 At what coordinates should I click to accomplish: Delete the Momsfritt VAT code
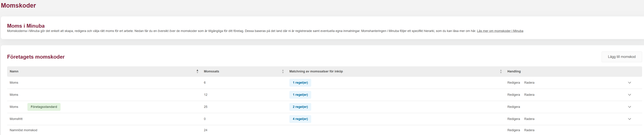(x=529, y=119)
